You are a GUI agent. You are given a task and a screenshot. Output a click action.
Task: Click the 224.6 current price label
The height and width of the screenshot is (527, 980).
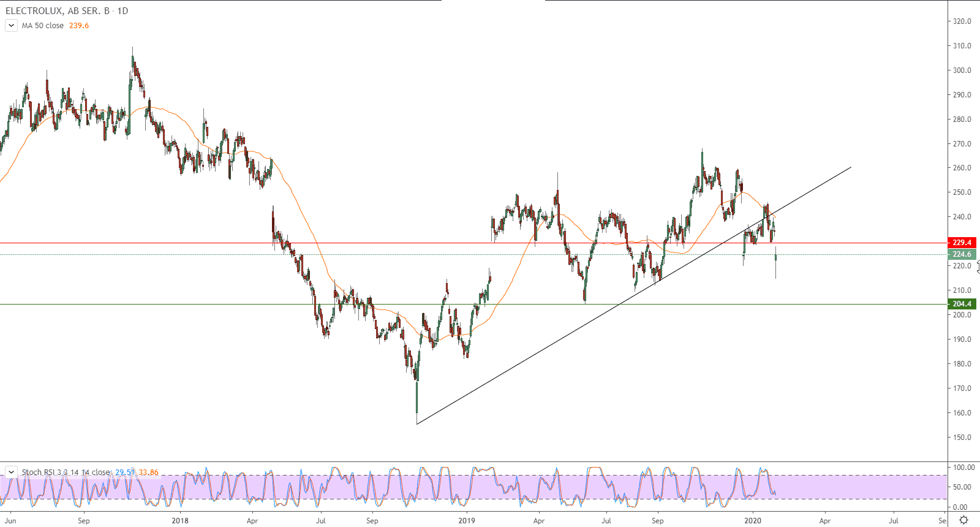(961, 254)
